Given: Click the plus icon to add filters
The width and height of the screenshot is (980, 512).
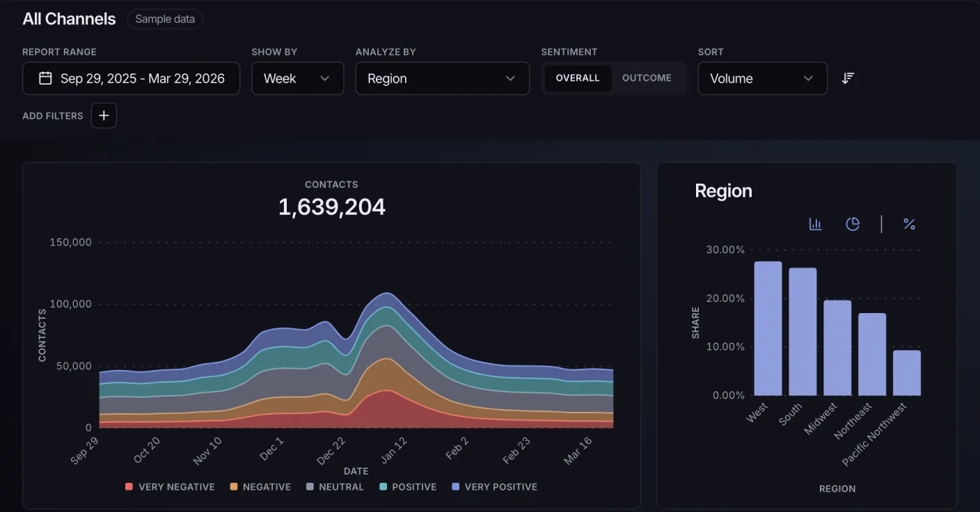Looking at the screenshot, I should (x=104, y=115).
